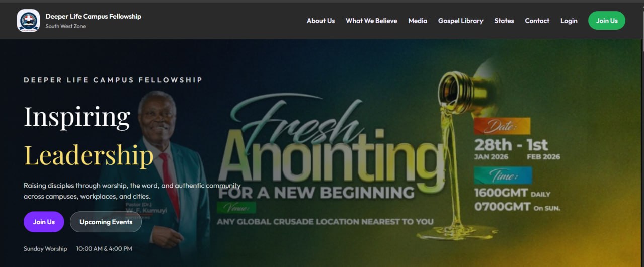Viewport: 644px width, 267px height.
Task: Click the South West Zone subtitle
Action: click(x=65, y=26)
